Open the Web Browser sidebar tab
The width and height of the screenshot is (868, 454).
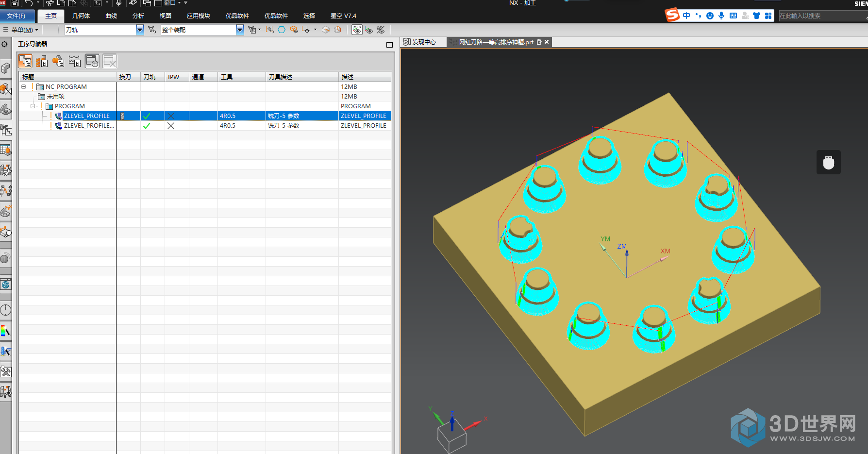[5, 285]
